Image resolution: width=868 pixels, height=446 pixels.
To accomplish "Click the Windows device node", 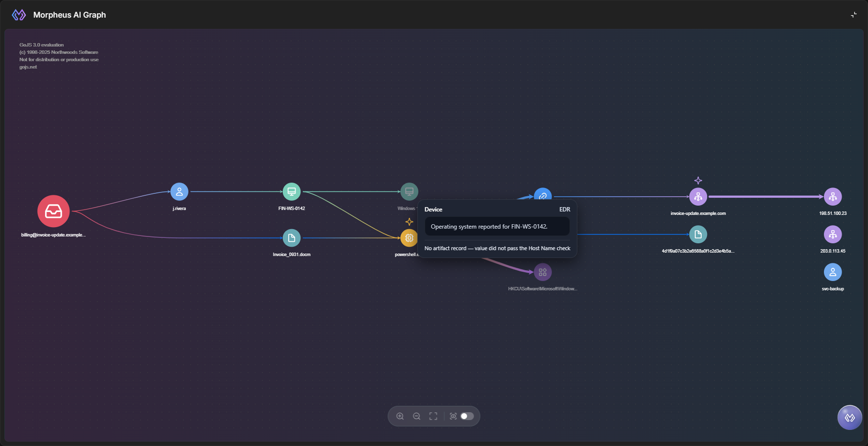I will tap(409, 191).
